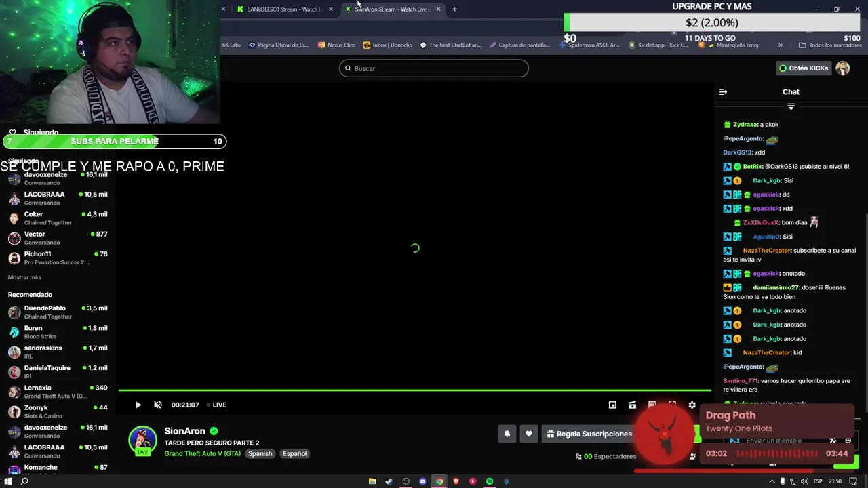Collapse the chat panel
The image size is (868, 488).
(723, 91)
